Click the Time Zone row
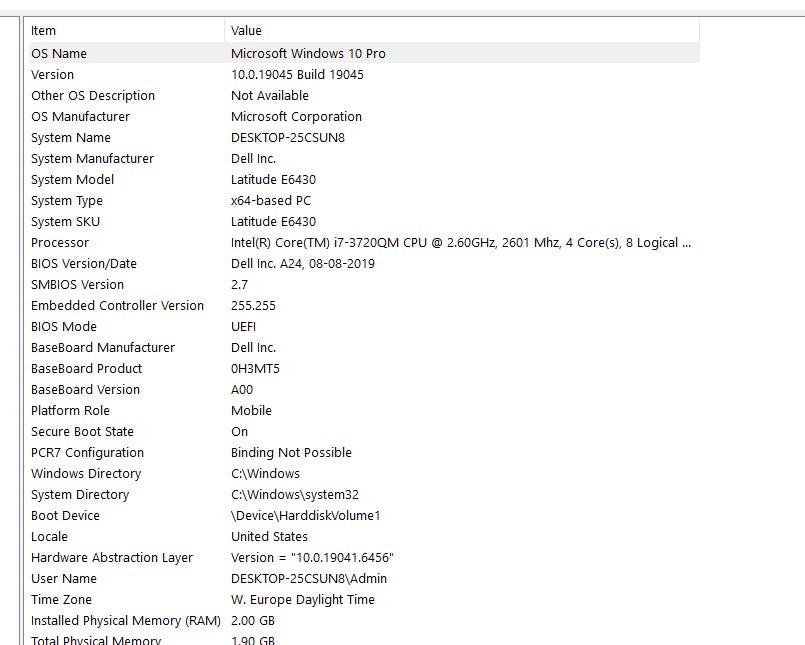This screenshot has width=805, height=645. click(x=364, y=599)
